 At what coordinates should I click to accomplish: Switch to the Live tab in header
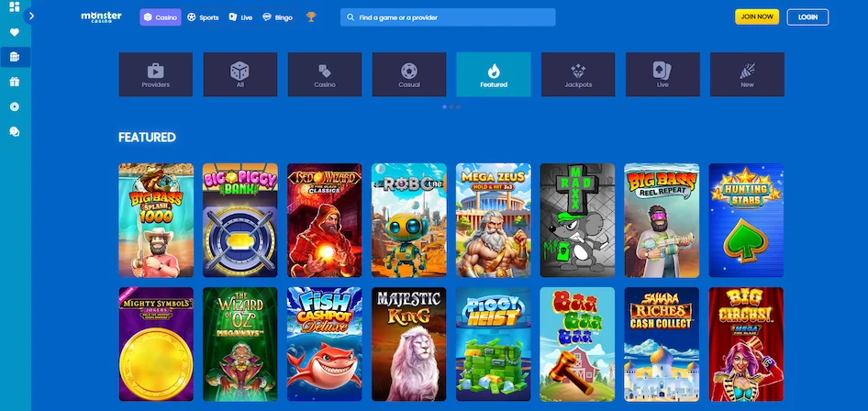coord(240,17)
